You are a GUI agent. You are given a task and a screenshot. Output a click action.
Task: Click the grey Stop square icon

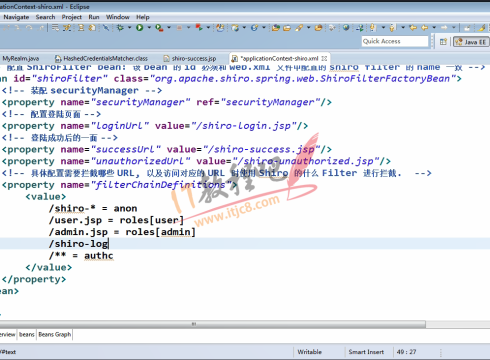tap(179, 28)
